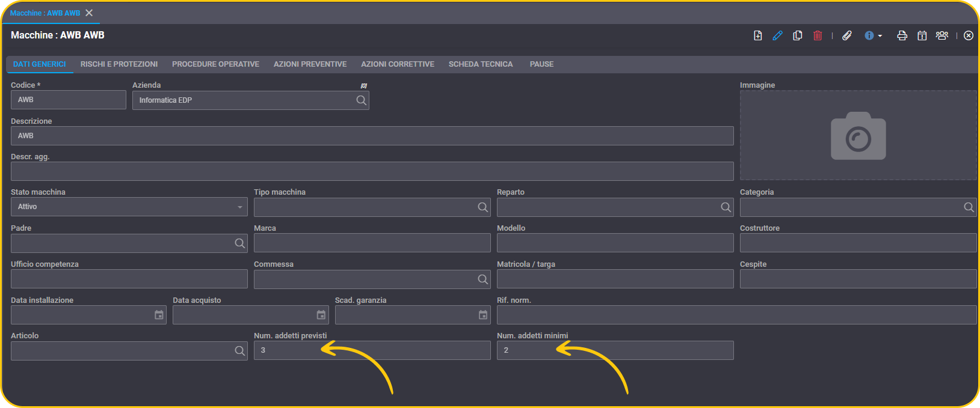Click the Descr. agg. input field

pos(372,171)
